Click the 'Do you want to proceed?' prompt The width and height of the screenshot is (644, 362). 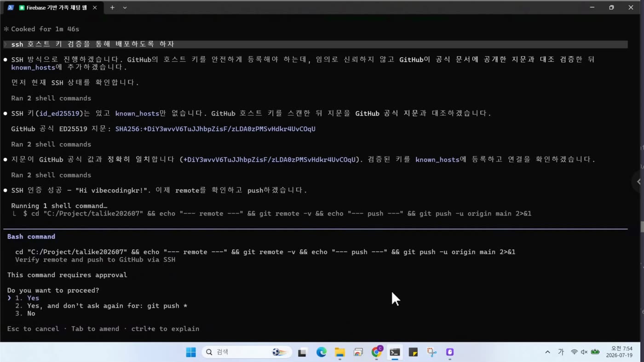[x=53, y=291]
